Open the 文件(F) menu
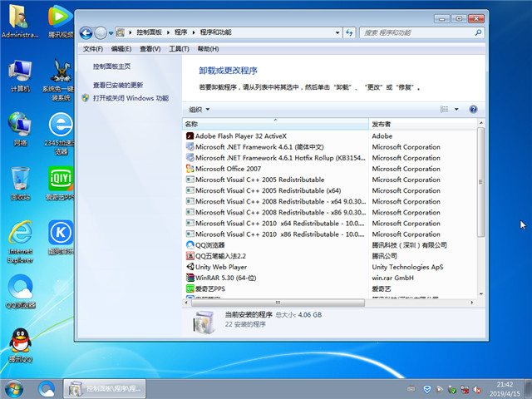Screen dimensions: 532x399 pyautogui.click(x=92, y=49)
